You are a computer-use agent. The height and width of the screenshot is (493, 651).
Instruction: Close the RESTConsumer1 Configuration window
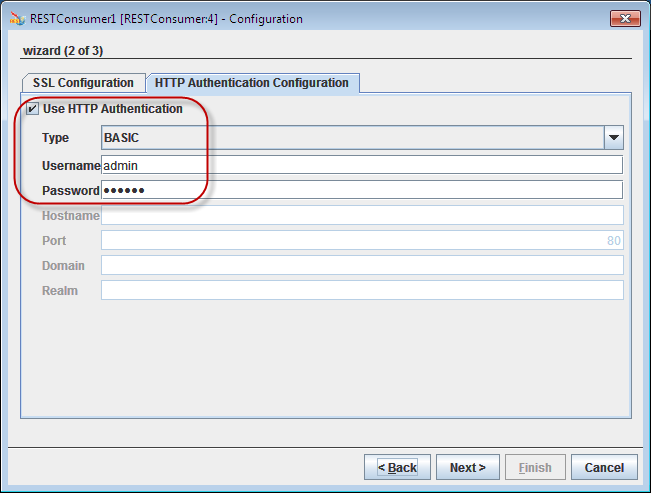[x=625, y=19]
